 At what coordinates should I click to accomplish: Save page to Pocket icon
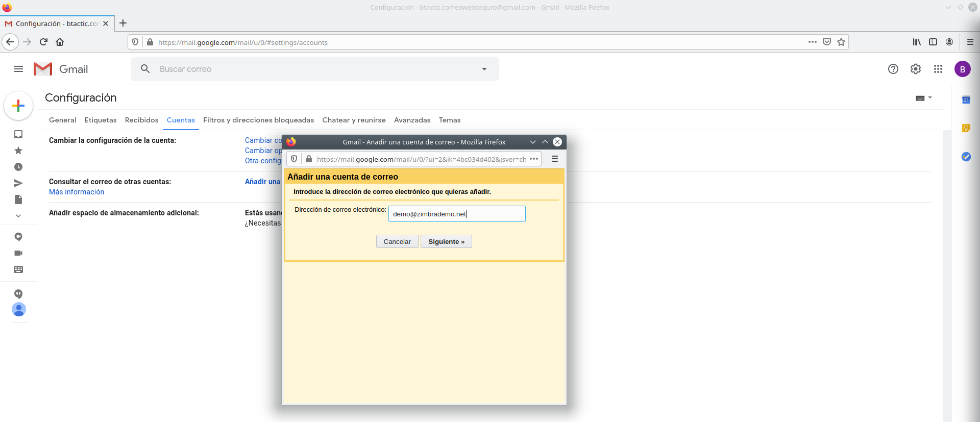click(x=827, y=42)
